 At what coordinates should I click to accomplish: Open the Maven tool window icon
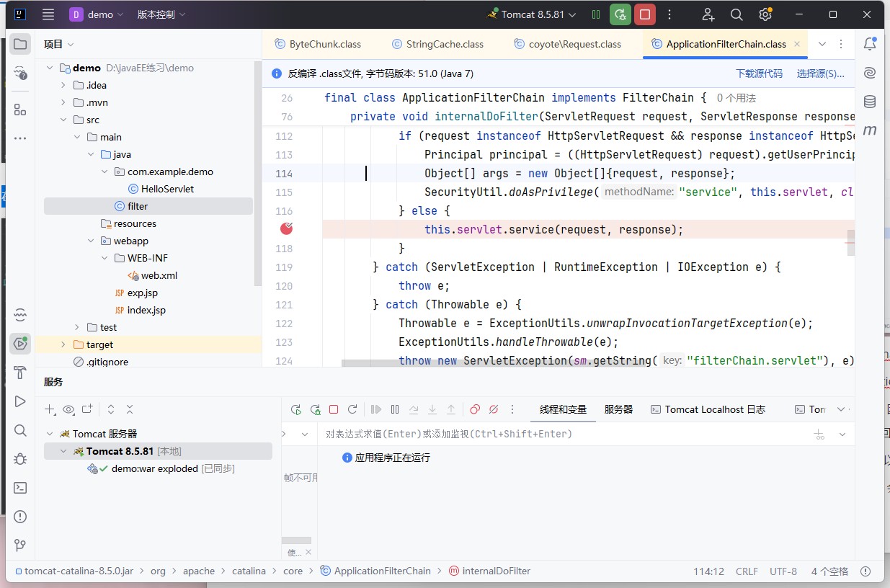870,130
